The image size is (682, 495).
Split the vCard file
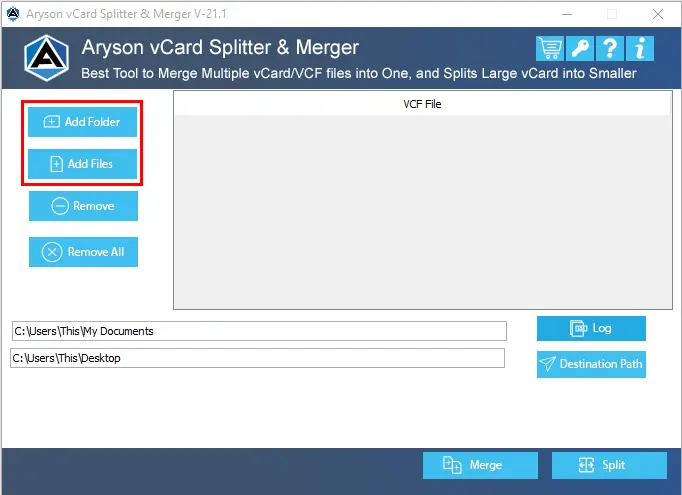[x=609, y=465]
